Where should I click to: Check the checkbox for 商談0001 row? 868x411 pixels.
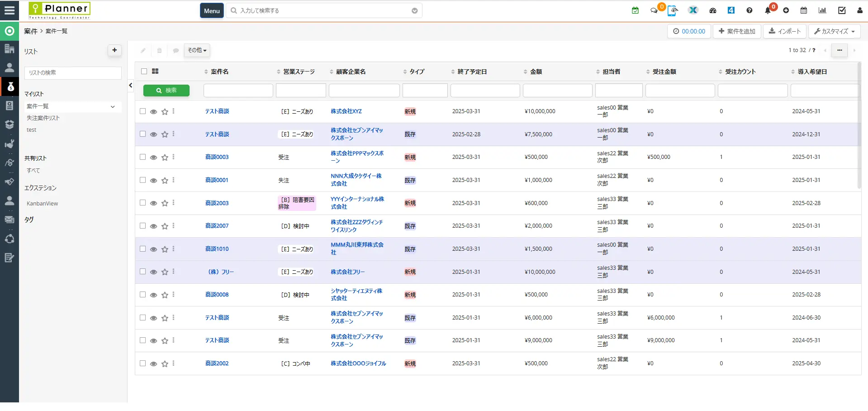[143, 180]
